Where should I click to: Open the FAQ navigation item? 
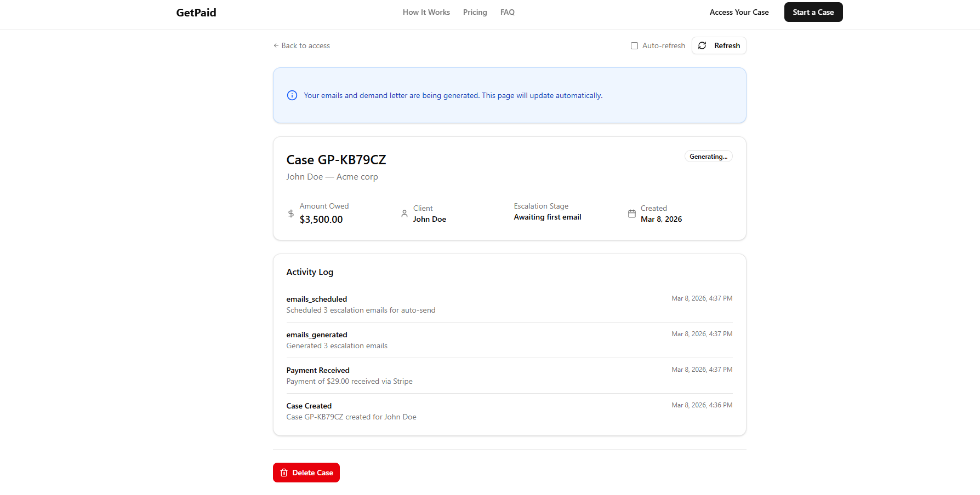click(507, 12)
